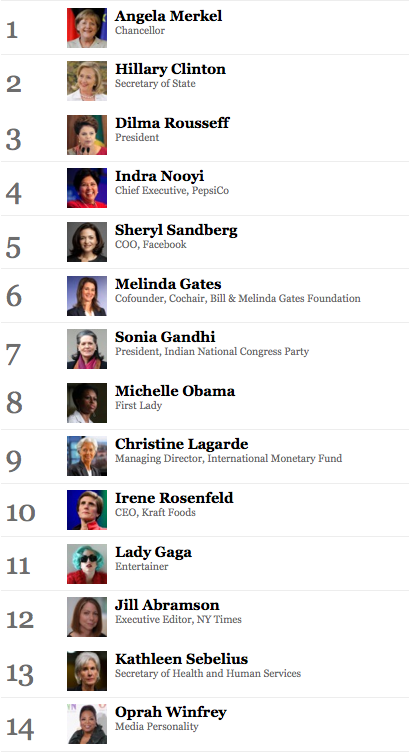Select the Lady Gaga name link

[x=153, y=552]
